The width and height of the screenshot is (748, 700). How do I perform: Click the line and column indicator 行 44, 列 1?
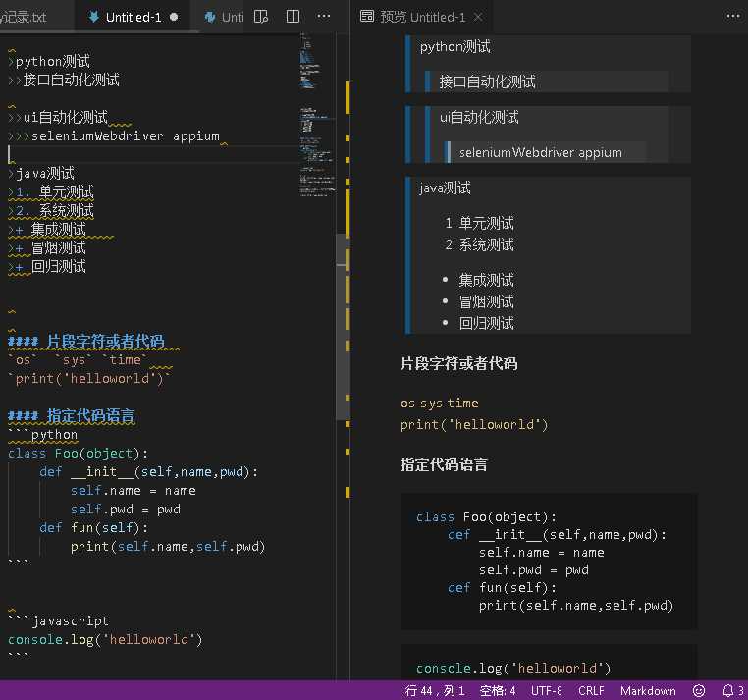coord(435,690)
